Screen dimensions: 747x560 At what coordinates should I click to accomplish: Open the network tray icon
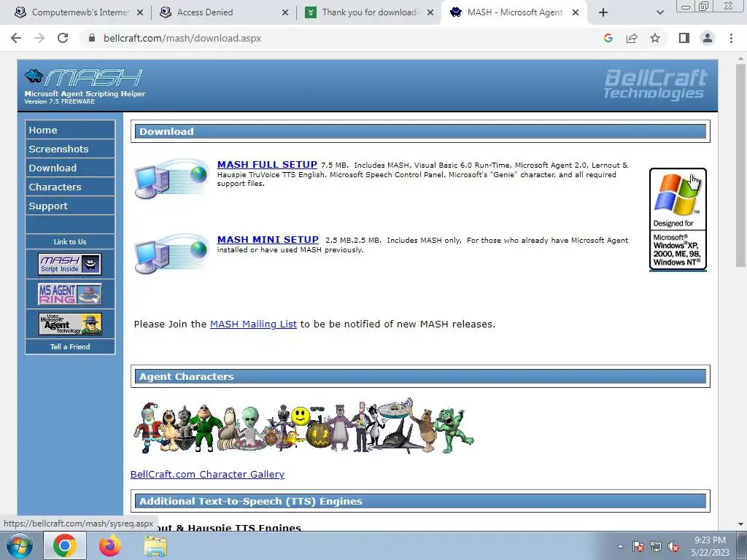[656, 547]
